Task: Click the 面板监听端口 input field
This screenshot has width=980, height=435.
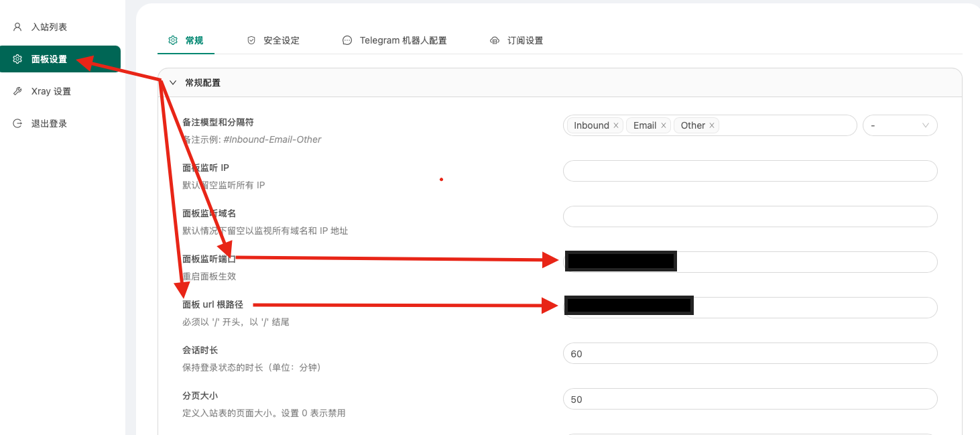Action: click(x=804, y=262)
